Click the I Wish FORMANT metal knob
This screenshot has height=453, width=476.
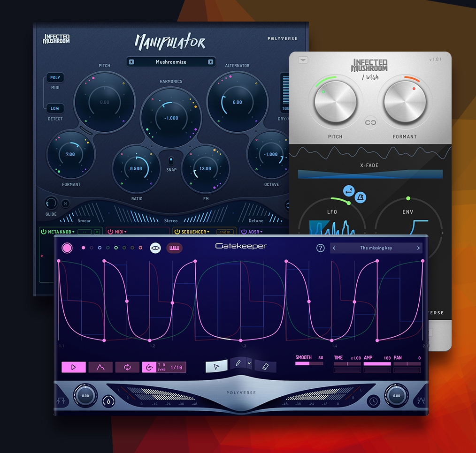click(405, 102)
